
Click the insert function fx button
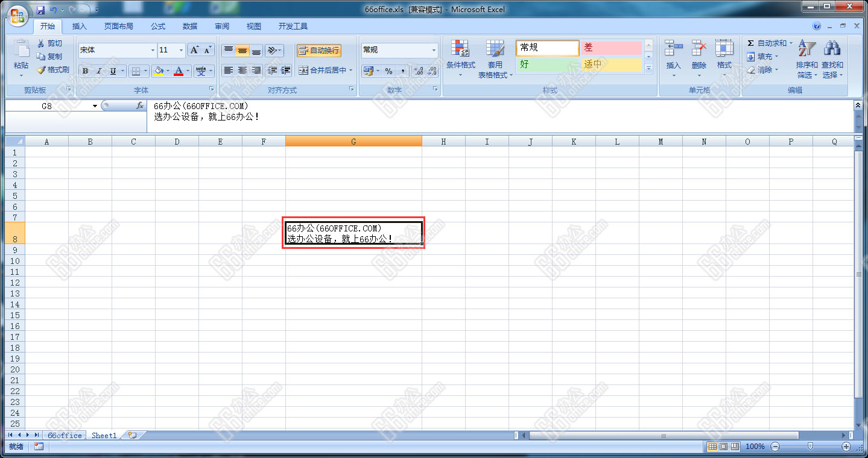140,105
